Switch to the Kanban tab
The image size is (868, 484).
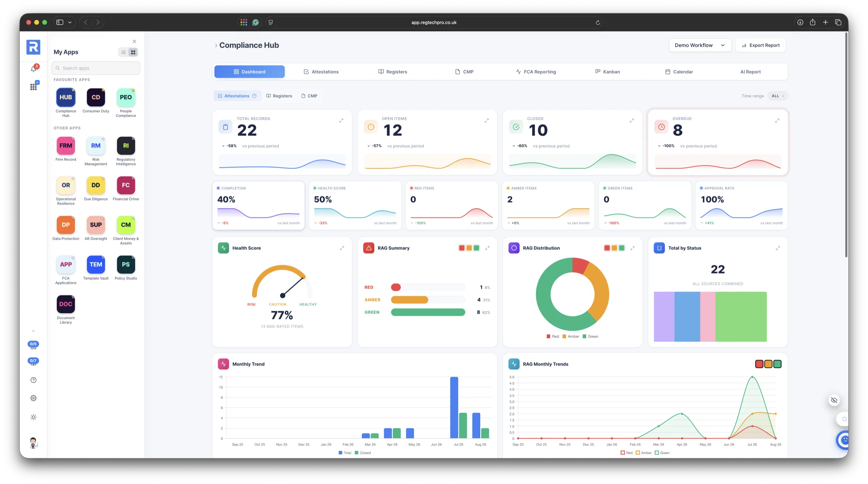point(608,72)
